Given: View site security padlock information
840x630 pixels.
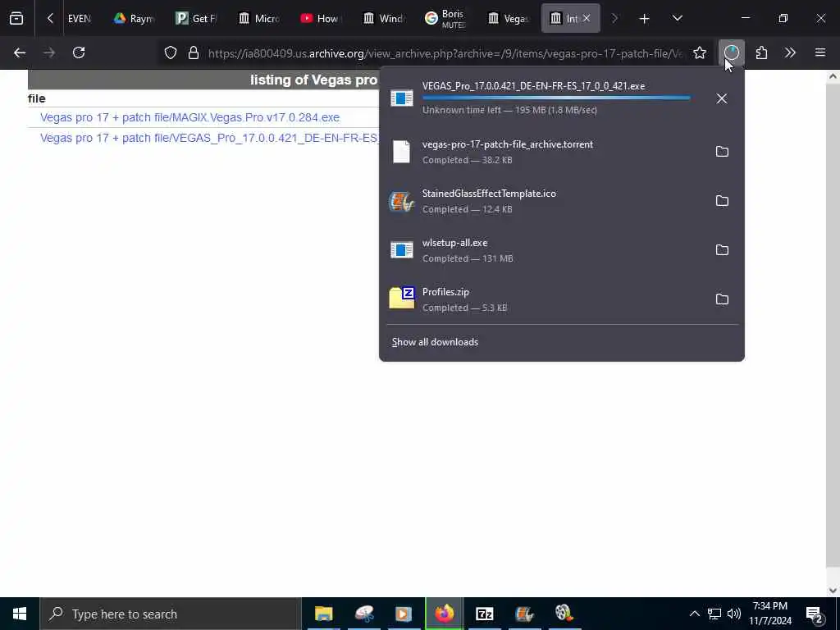Looking at the screenshot, I should click(x=194, y=52).
